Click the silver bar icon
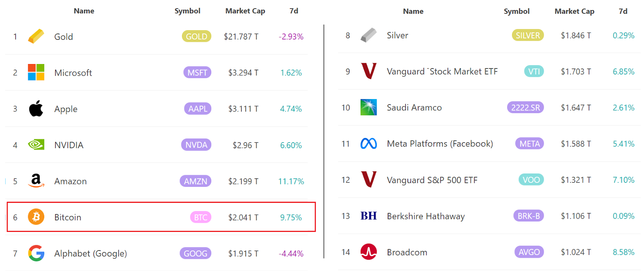Image resolution: width=644 pixels, height=271 pixels. tap(368, 35)
